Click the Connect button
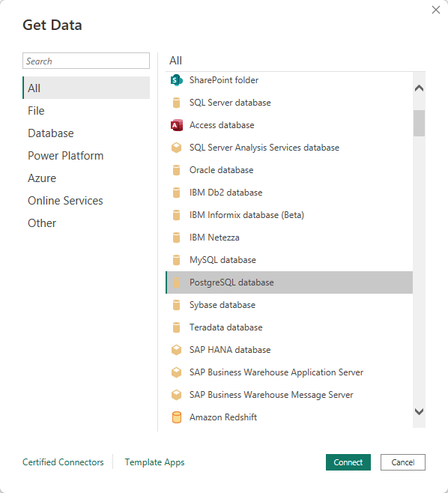 pyautogui.click(x=348, y=462)
